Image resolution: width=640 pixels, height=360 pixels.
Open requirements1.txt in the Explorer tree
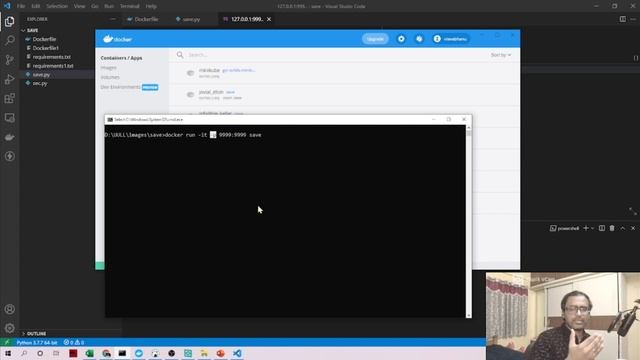(53, 66)
